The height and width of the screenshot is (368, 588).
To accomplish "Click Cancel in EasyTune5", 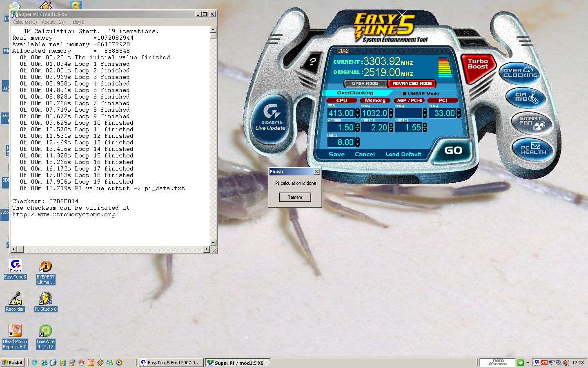I will pyautogui.click(x=365, y=154).
